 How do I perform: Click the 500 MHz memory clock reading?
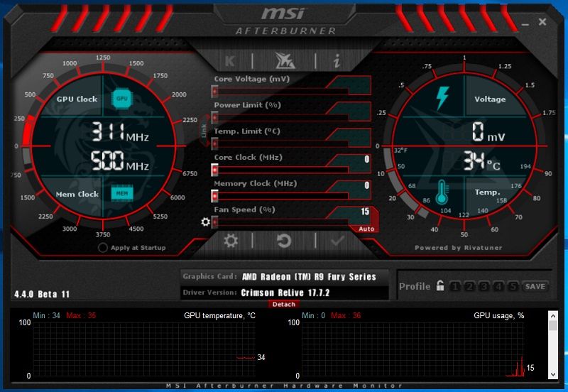point(120,161)
